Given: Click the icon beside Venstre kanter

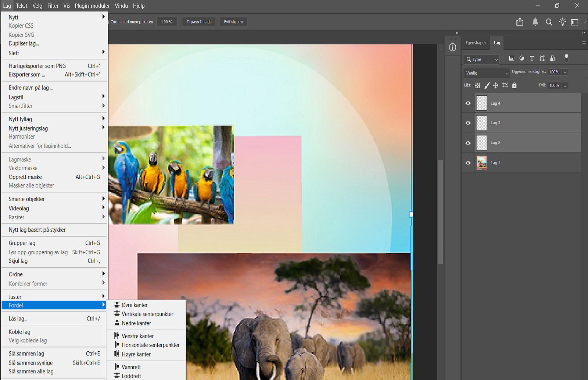Looking at the screenshot, I should tap(116, 336).
